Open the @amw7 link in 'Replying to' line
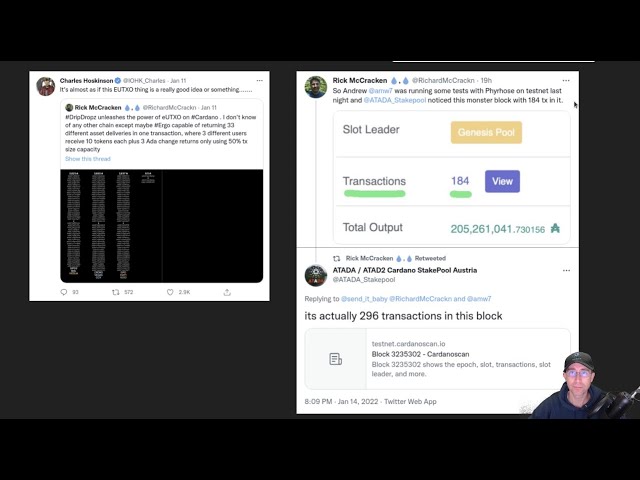 pyautogui.click(x=479, y=299)
